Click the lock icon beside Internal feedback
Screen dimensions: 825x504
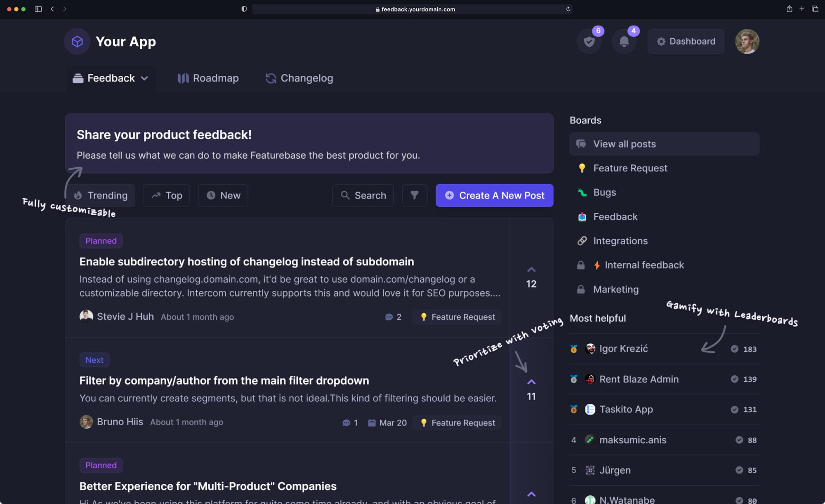coord(581,265)
